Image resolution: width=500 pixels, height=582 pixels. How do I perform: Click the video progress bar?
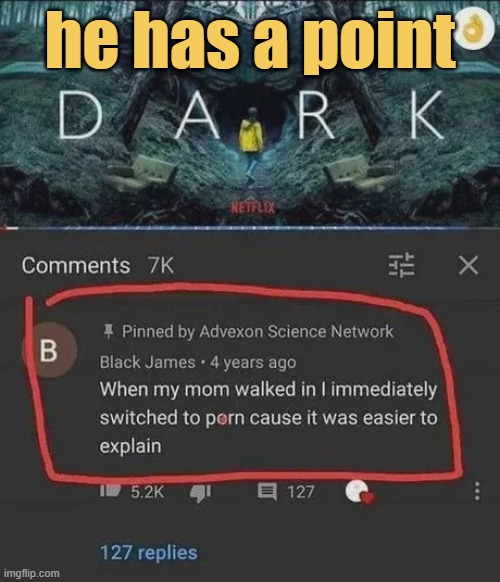(250, 228)
